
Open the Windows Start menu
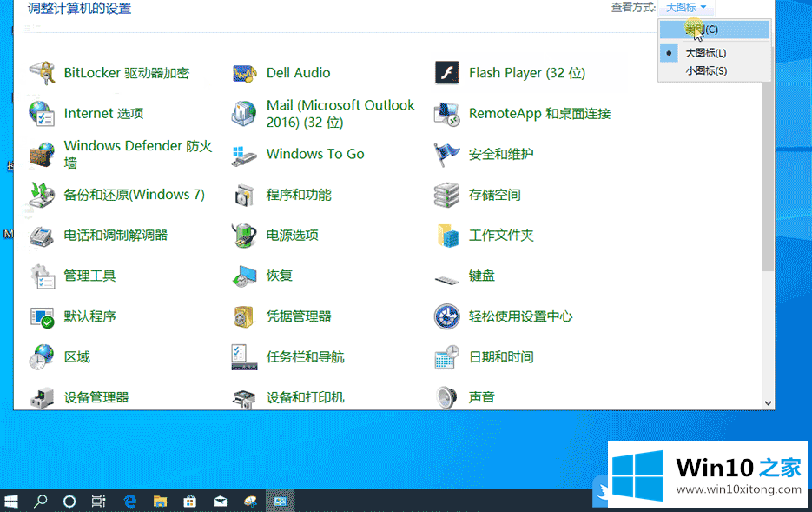pos(11,501)
